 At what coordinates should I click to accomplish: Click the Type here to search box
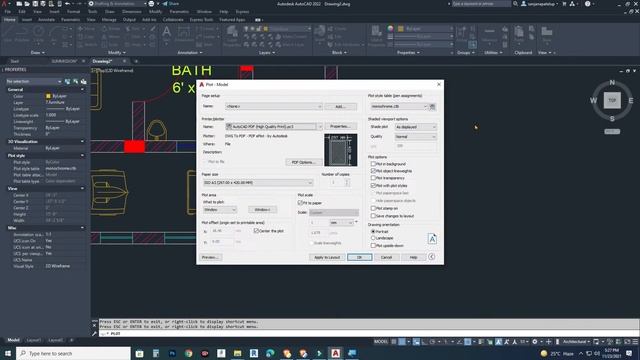[x=73, y=353]
